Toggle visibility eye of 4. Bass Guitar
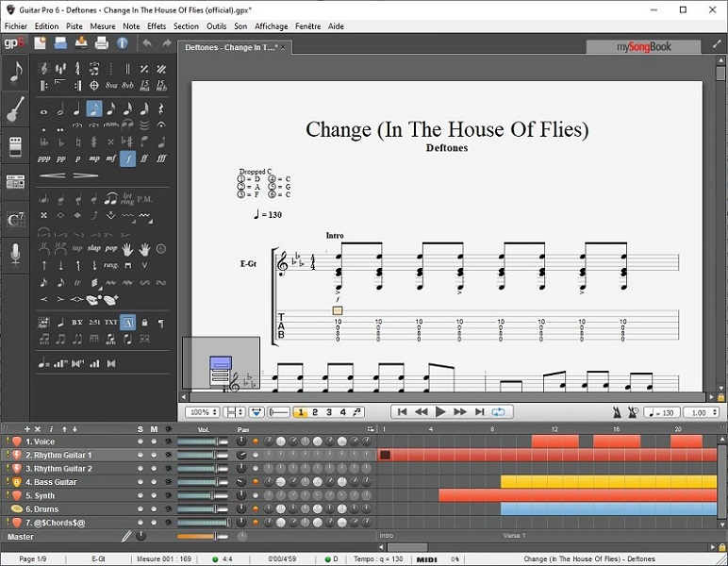Image resolution: width=728 pixels, height=566 pixels. 168,482
